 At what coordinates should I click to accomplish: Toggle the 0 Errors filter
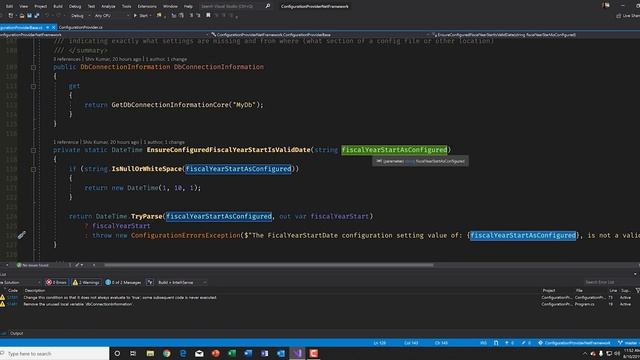56,282
